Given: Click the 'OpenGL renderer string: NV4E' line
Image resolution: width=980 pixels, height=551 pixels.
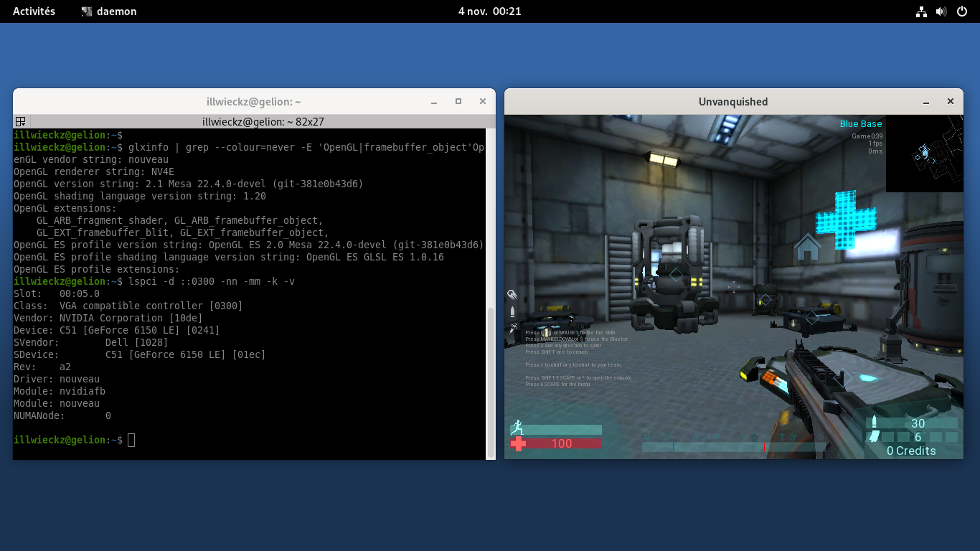Looking at the screenshot, I should [94, 171].
